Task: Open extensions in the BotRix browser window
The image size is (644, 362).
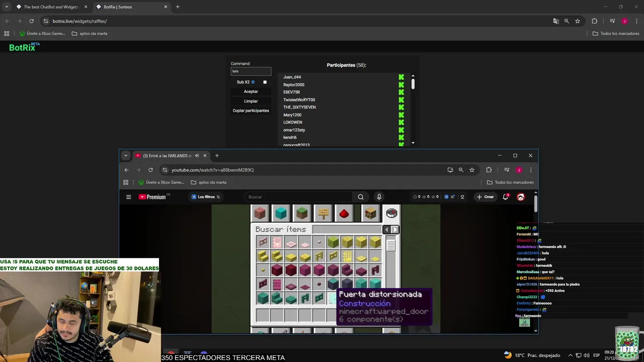Action: point(595,21)
